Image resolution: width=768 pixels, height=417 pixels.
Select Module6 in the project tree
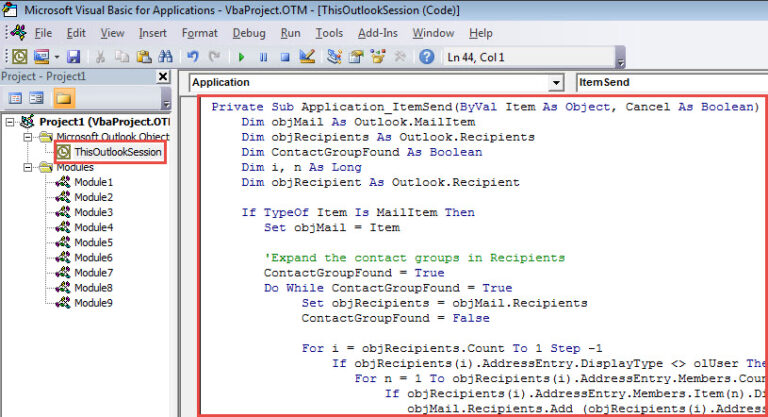(x=93, y=258)
